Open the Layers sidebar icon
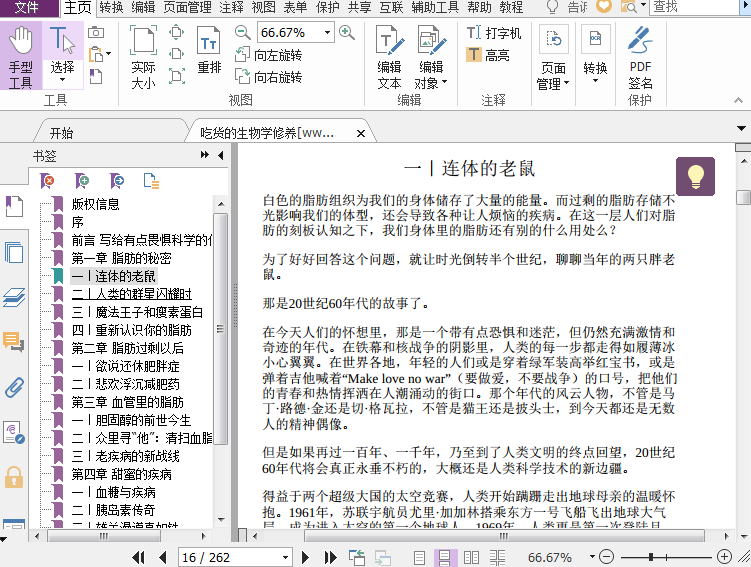The image size is (751, 567). coord(14,297)
